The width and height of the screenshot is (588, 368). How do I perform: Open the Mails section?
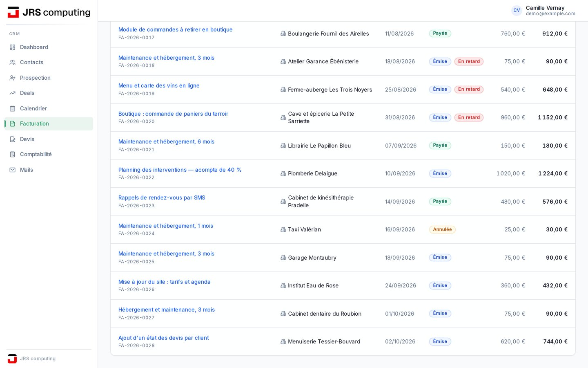click(49, 170)
